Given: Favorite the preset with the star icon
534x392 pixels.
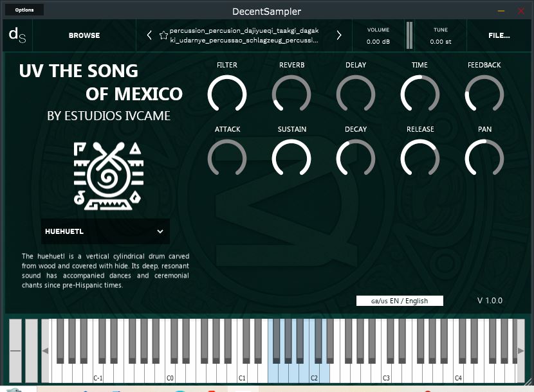Looking at the screenshot, I should (x=163, y=35).
